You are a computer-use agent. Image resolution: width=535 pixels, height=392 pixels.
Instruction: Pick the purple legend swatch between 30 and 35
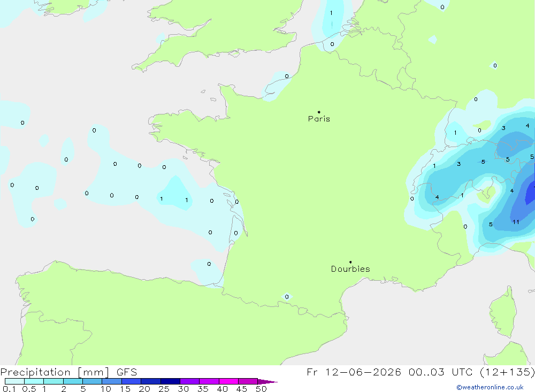(190, 381)
